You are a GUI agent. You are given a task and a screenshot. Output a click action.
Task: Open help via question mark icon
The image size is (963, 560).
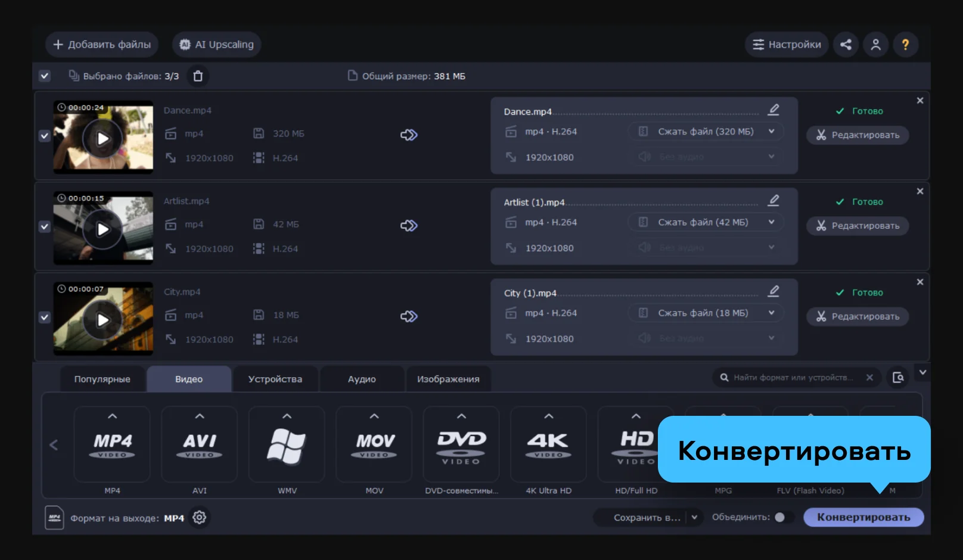905,45
